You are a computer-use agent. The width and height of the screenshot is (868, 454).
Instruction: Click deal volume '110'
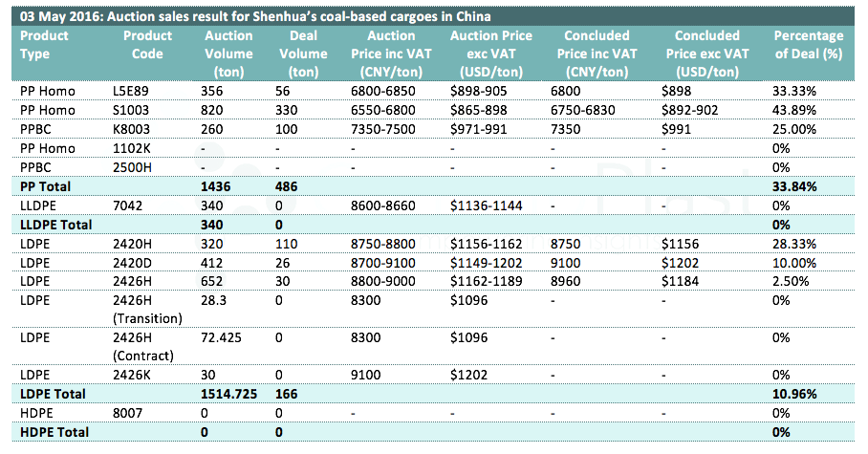(x=286, y=244)
